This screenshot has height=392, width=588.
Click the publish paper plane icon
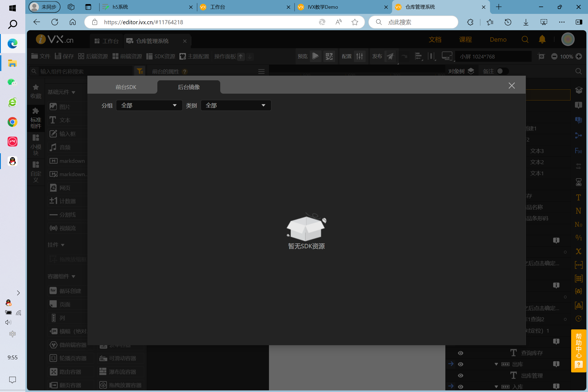tap(391, 56)
